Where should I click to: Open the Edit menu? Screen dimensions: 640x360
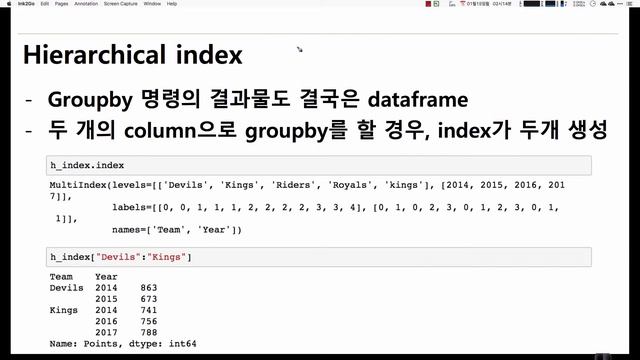click(x=45, y=4)
